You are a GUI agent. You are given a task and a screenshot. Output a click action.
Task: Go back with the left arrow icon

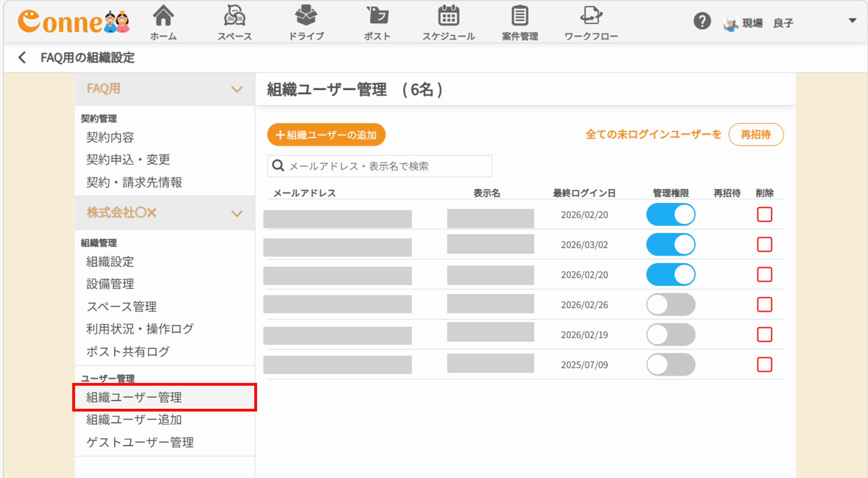coord(22,58)
